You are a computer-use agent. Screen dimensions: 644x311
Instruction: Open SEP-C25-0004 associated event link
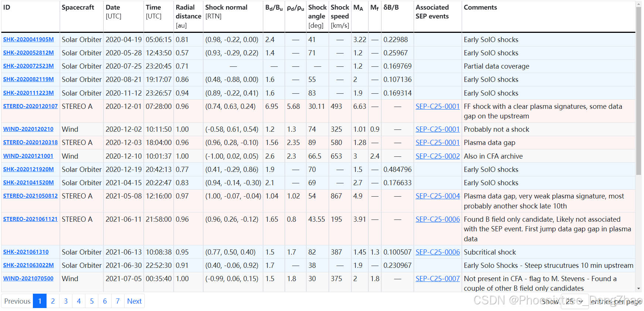tap(438, 196)
